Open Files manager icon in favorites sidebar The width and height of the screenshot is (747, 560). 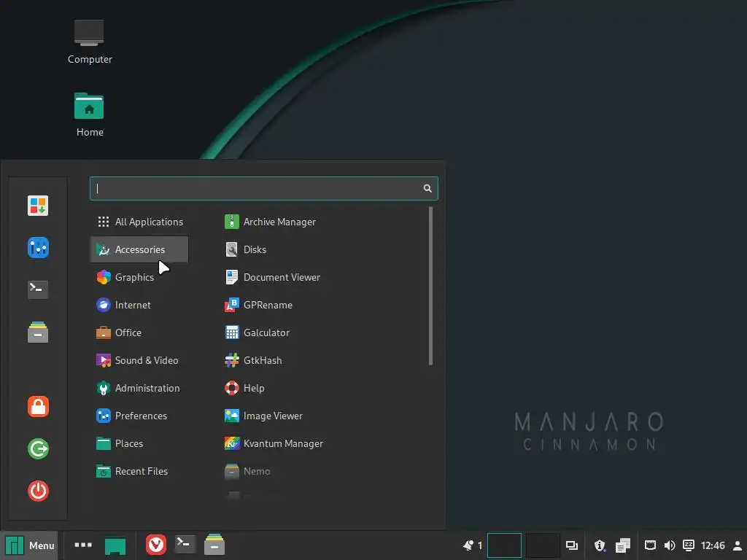[x=38, y=332]
